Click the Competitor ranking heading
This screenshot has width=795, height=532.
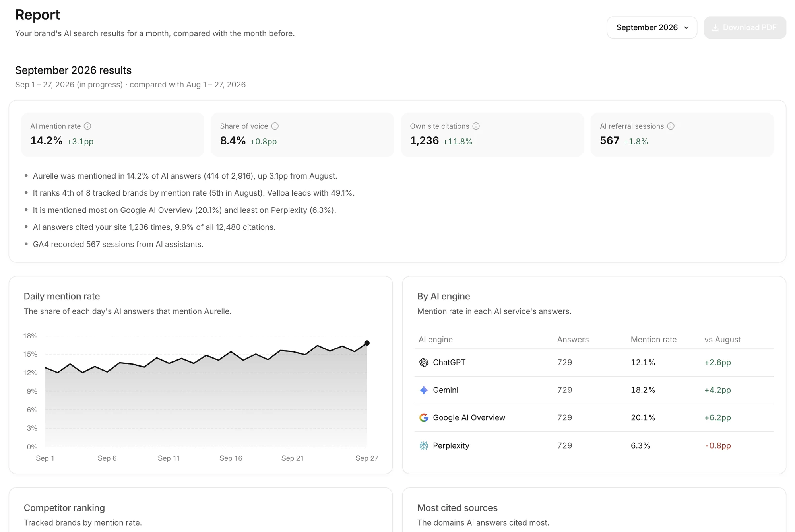[x=64, y=508]
